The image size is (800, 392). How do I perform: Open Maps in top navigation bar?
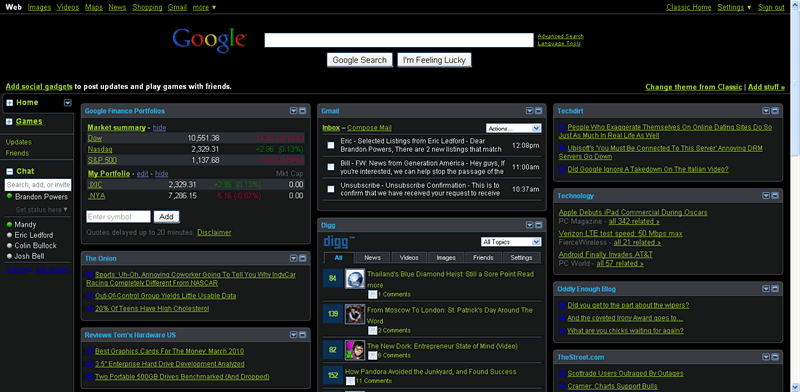(x=94, y=7)
